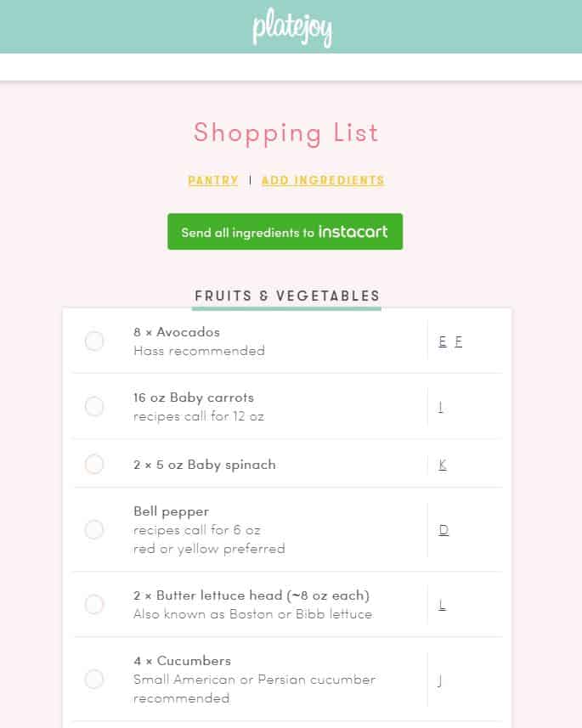The width and height of the screenshot is (582, 728).
Task: Open recipe link J for Cucumbers
Action: [440, 680]
